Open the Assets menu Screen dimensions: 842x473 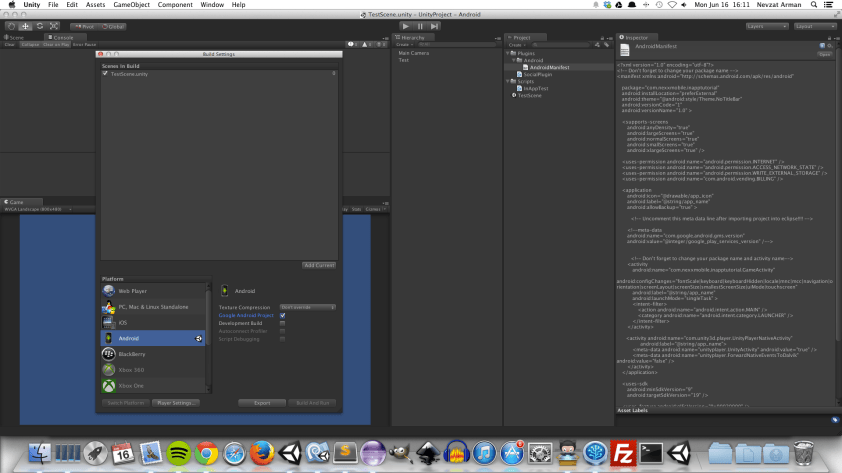96,5
